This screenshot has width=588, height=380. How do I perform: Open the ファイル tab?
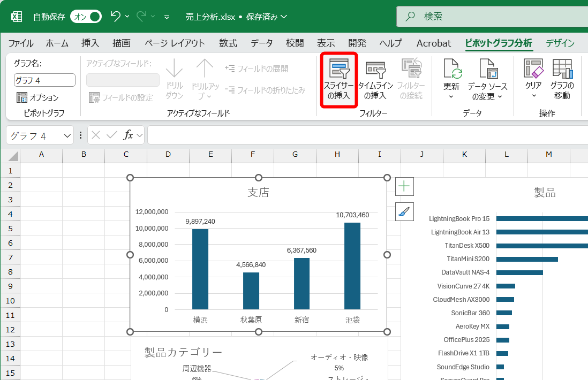pyautogui.click(x=21, y=43)
